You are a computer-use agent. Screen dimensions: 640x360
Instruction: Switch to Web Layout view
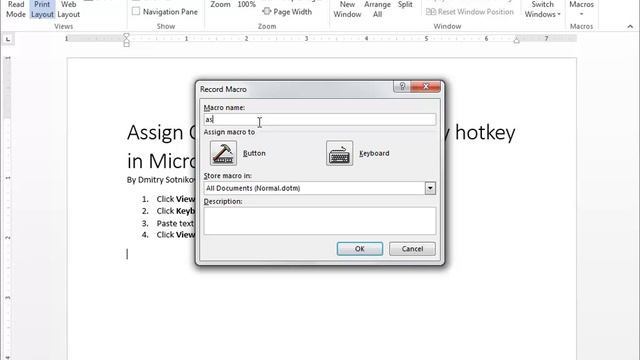(69, 9)
